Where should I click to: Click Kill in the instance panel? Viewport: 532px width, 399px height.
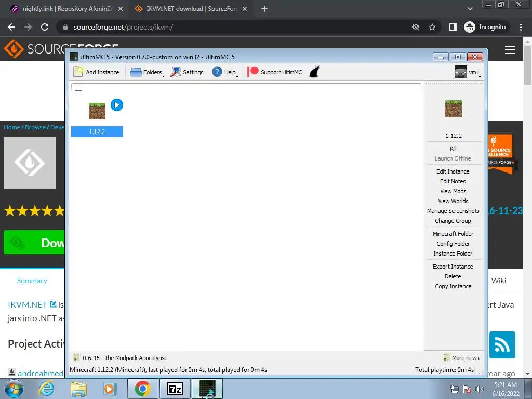coord(453,148)
